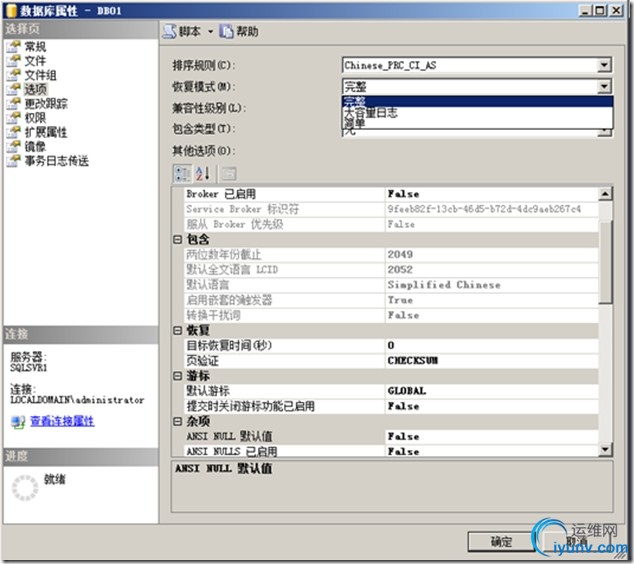Click the property pages icon in the grid toolbar
This screenshot has height=564, width=634.
(228, 174)
